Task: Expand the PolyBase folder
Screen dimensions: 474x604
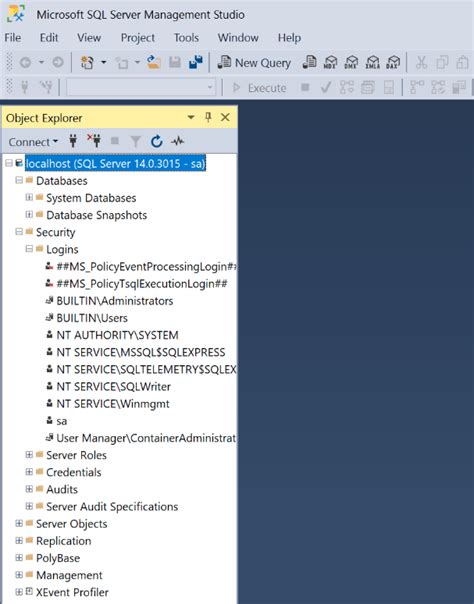Action: click(x=19, y=557)
